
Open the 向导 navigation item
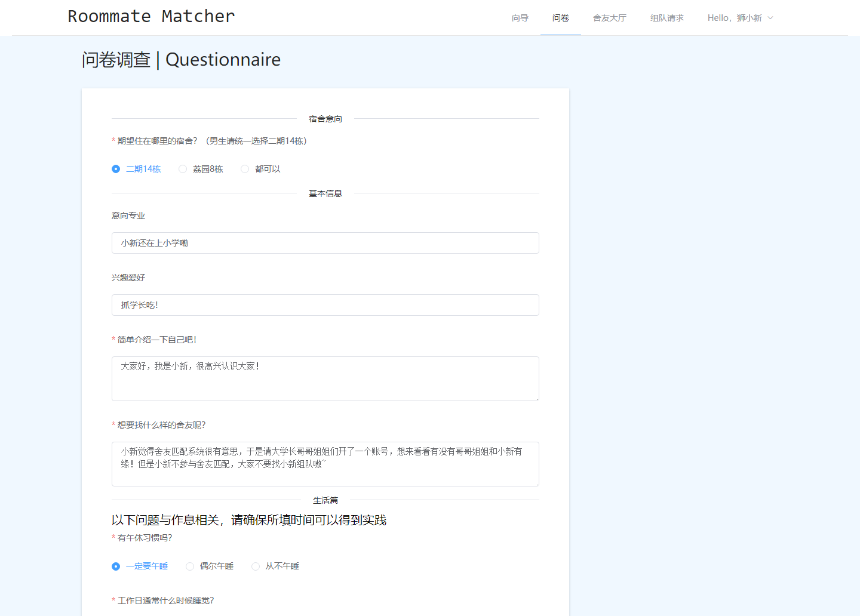click(520, 18)
